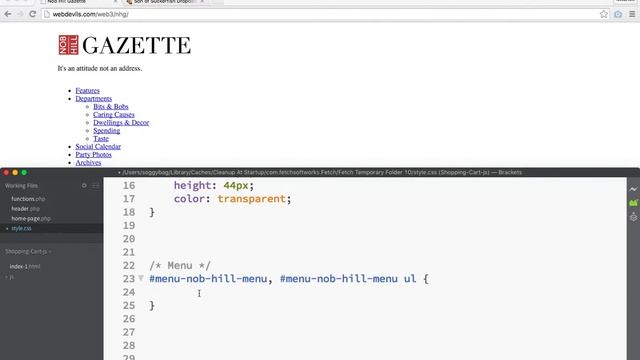640x360 pixels.
Task: Go forward in the browser
Action: (x=20, y=14)
